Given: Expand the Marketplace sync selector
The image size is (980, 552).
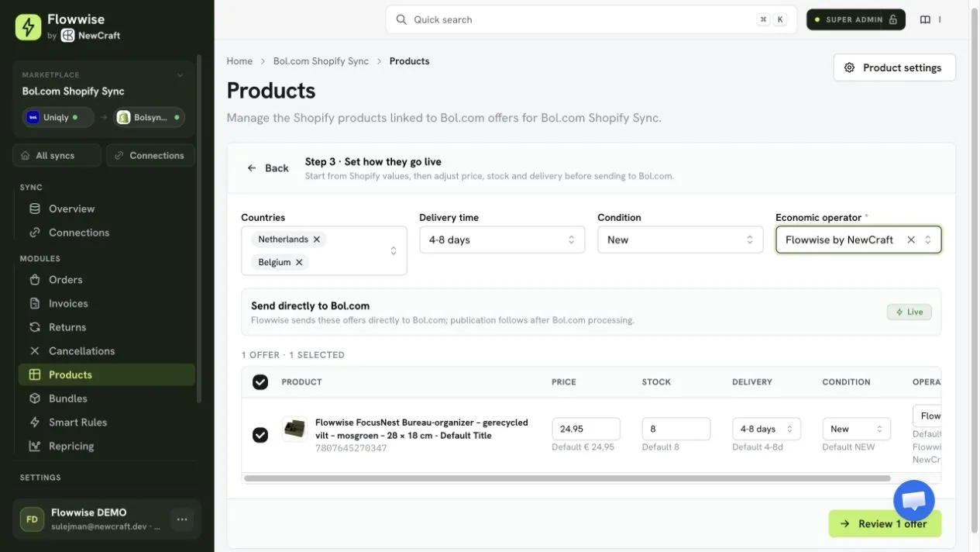Looking at the screenshot, I should click(181, 75).
